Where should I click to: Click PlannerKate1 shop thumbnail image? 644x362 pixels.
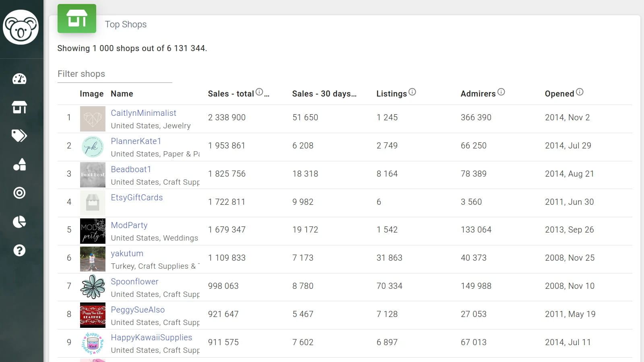pos(93,147)
